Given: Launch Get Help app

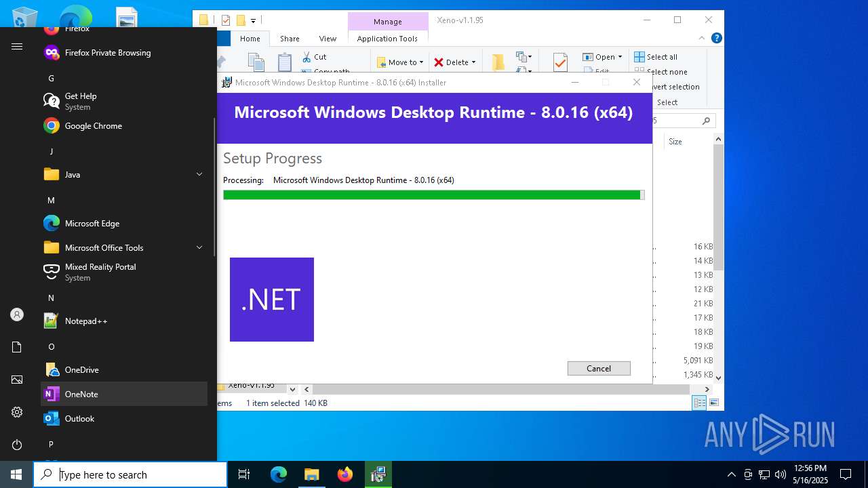Looking at the screenshot, I should 124,101.
